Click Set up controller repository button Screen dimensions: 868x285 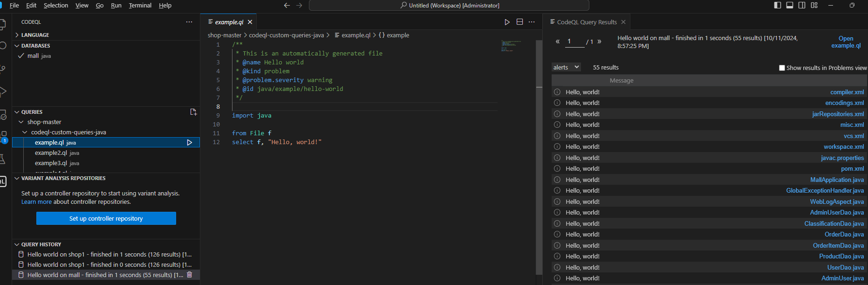106,218
